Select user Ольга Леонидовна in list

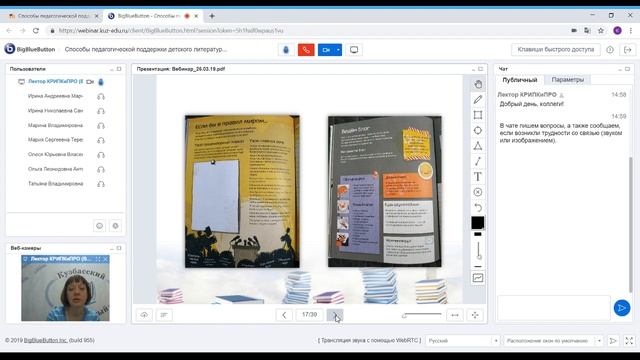(56, 169)
